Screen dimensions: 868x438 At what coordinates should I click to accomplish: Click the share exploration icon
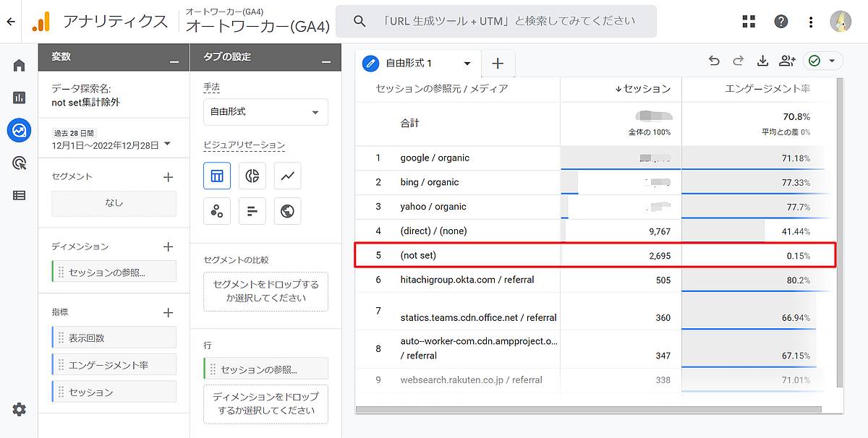pyautogui.click(x=787, y=61)
